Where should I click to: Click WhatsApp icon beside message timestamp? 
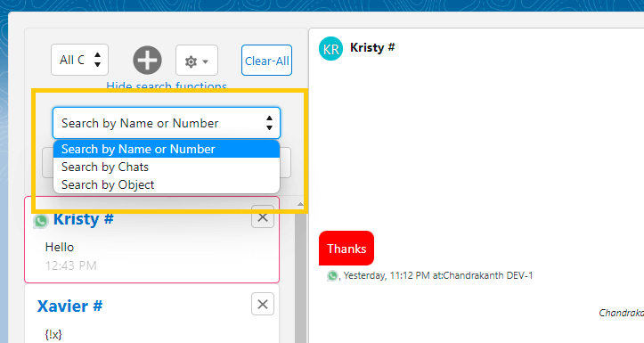(x=332, y=275)
